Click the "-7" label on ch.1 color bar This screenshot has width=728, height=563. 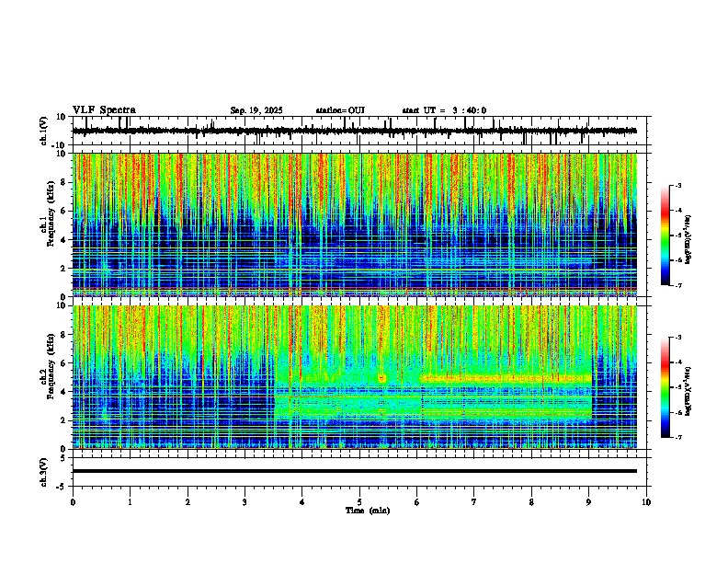pyautogui.click(x=677, y=285)
